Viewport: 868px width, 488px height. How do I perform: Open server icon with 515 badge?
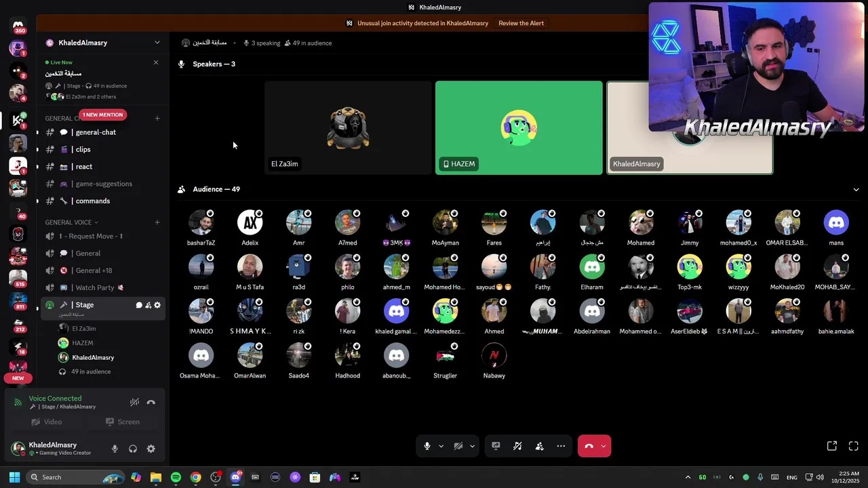pos(18,278)
